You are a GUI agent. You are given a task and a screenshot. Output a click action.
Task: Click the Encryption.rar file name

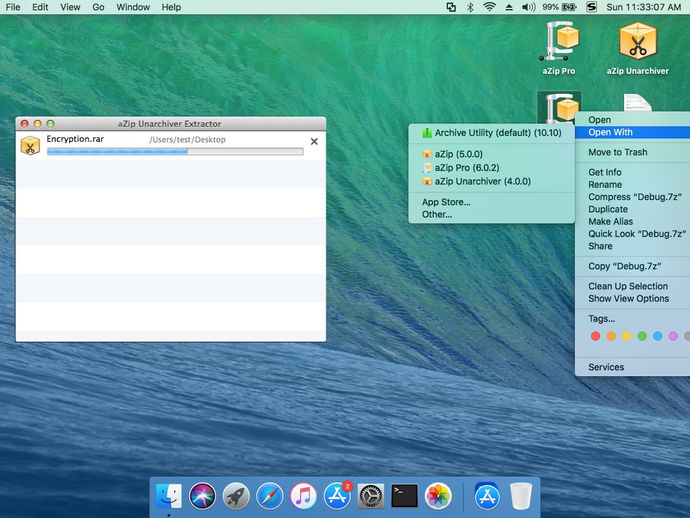[x=75, y=139]
